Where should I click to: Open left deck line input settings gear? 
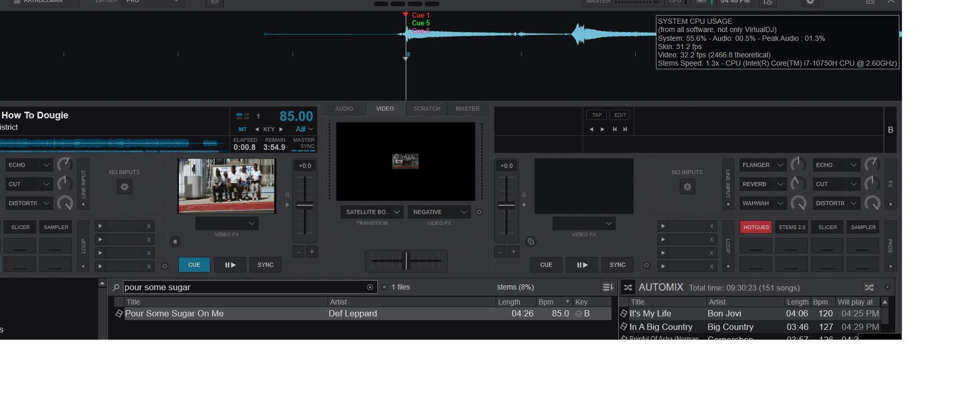click(124, 187)
